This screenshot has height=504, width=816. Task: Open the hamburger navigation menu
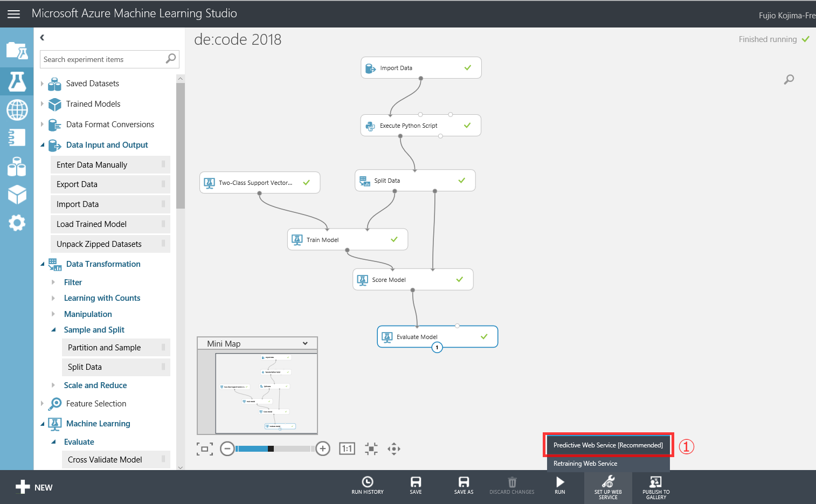(13, 14)
